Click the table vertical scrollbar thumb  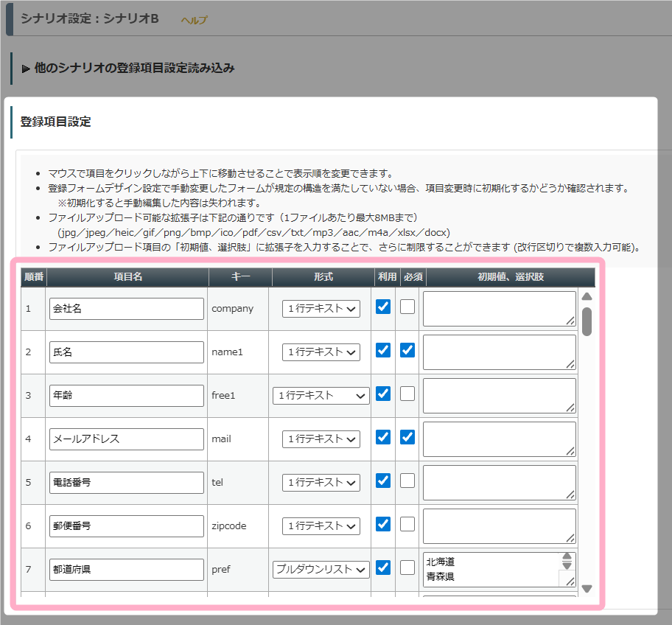coord(587,321)
